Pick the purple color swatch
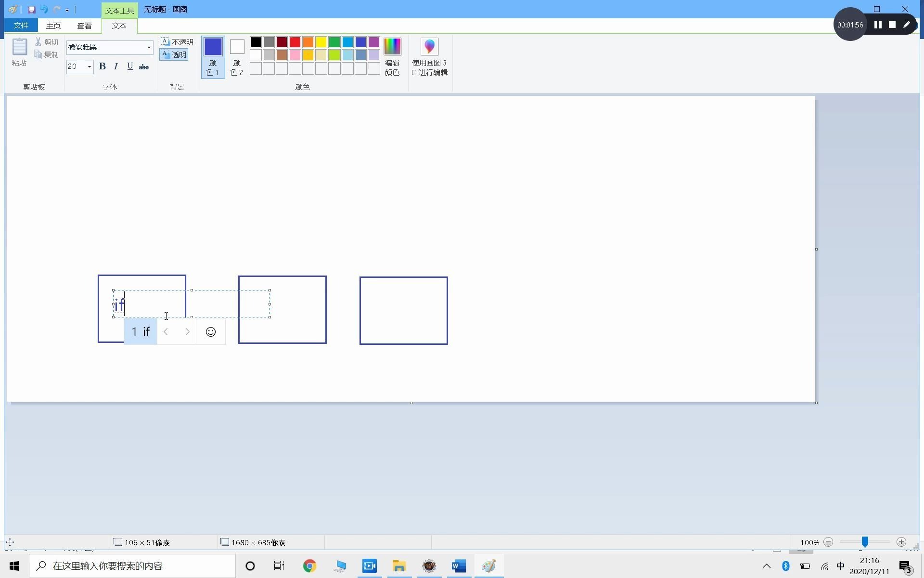The height and width of the screenshot is (578, 924). [x=374, y=42]
